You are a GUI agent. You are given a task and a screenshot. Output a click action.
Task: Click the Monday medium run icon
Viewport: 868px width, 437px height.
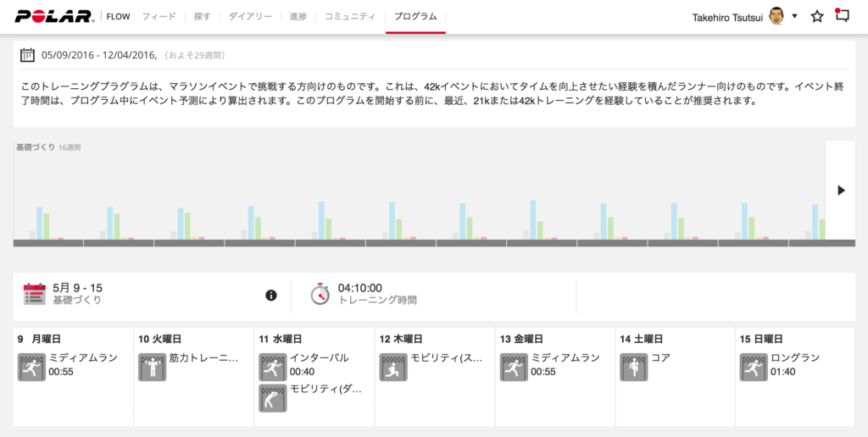coord(31,368)
